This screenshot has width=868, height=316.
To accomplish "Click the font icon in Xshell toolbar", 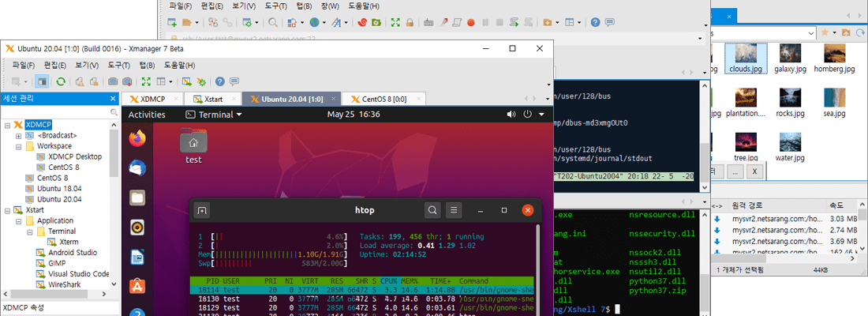I will click(336, 23).
